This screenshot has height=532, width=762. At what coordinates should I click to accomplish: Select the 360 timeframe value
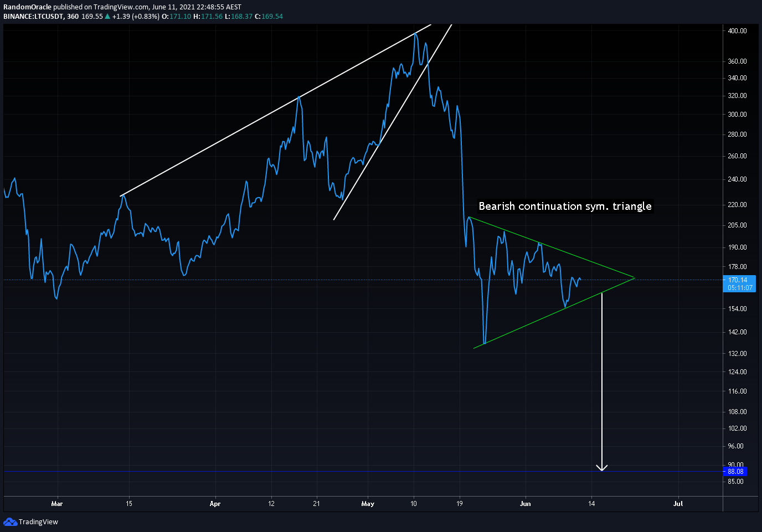(73, 17)
